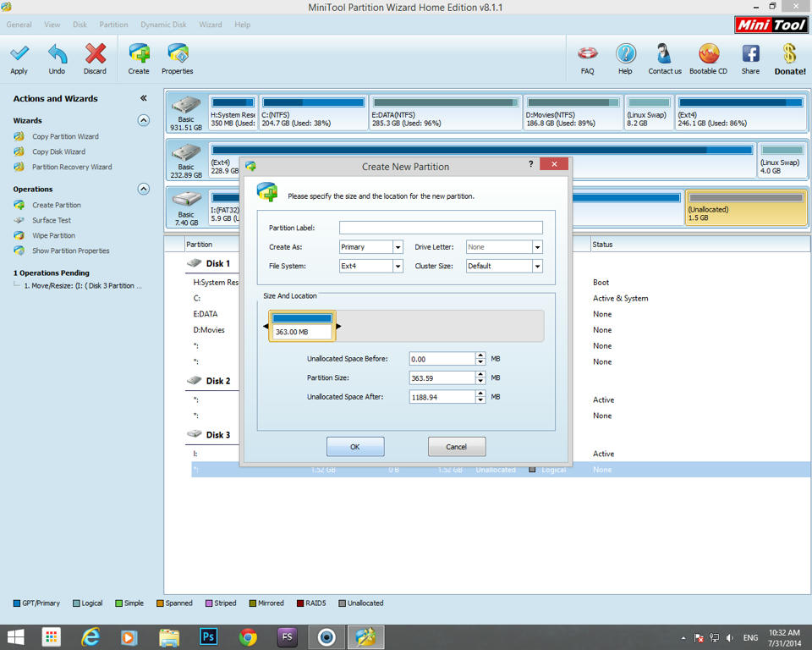Open Photoshop from the Windows taskbar
Viewport: 812px width, 650px height.
208,636
